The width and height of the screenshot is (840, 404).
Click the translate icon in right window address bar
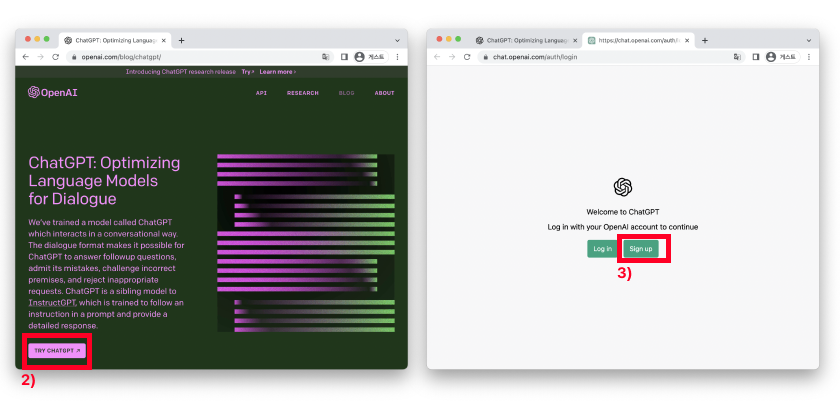coord(737,57)
